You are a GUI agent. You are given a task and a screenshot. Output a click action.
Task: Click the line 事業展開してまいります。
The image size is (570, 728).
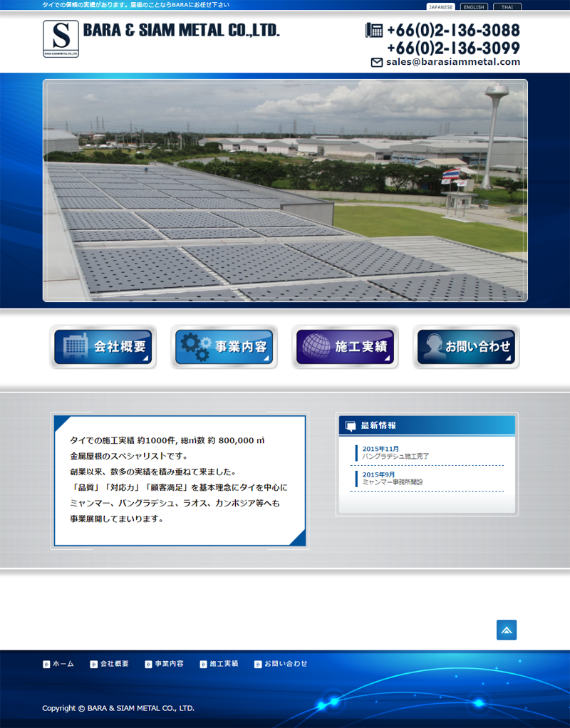[x=117, y=519]
